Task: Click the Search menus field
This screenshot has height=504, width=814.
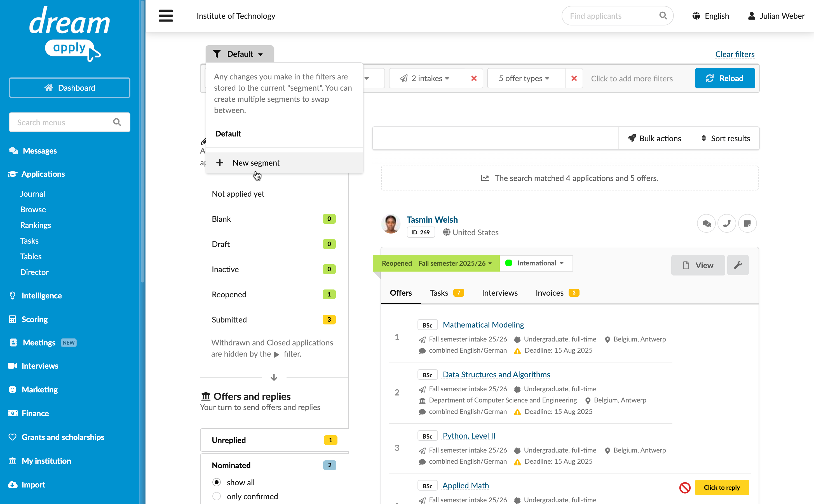Action: (69, 122)
